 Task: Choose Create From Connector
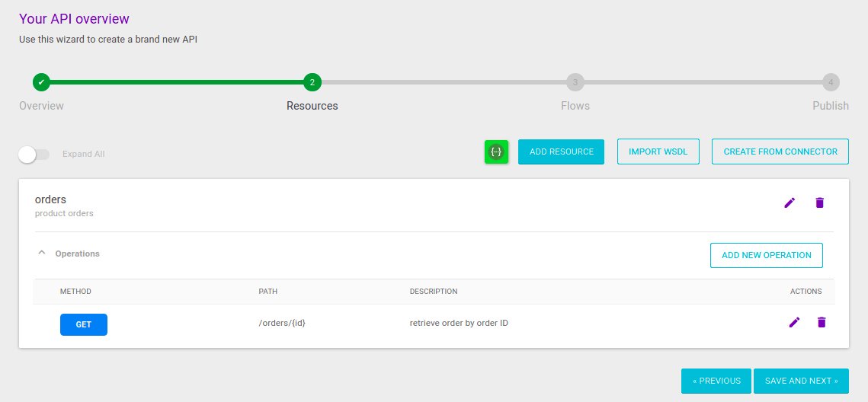[x=780, y=152]
